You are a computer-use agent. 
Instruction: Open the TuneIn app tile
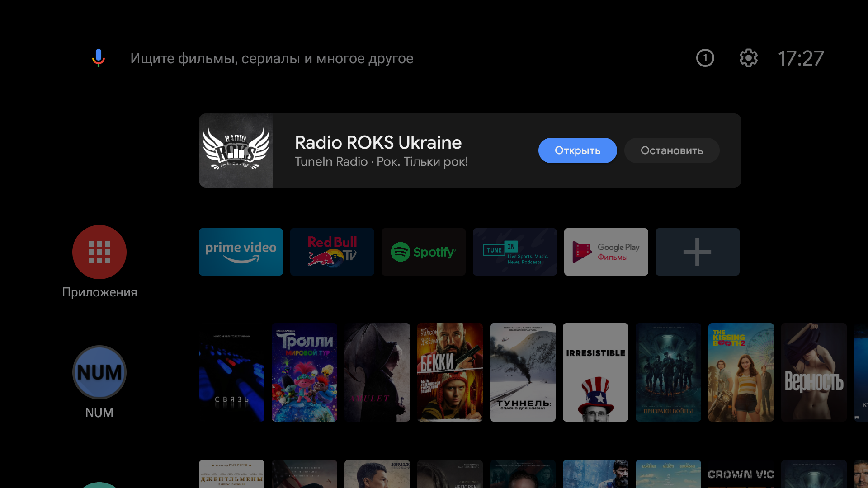[x=515, y=252]
